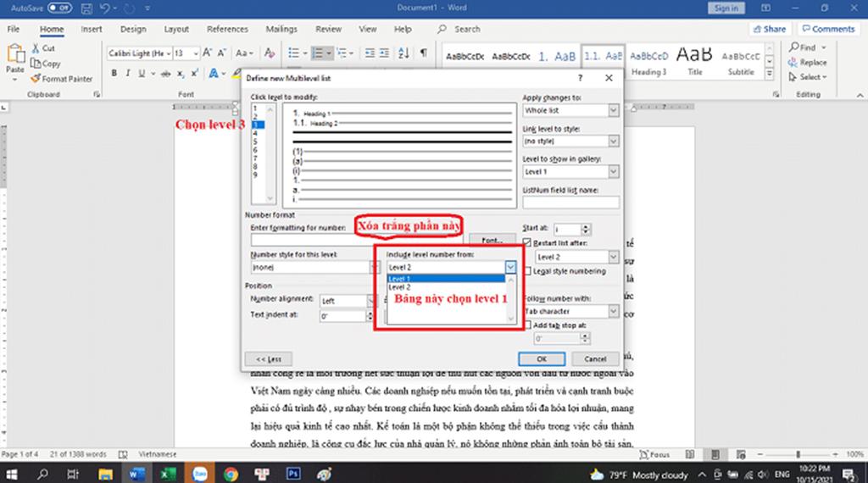This screenshot has width=868, height=483.
Task: Open Photoshop from the taskbar
Action: pyautogui.click(x=293, y=475)
